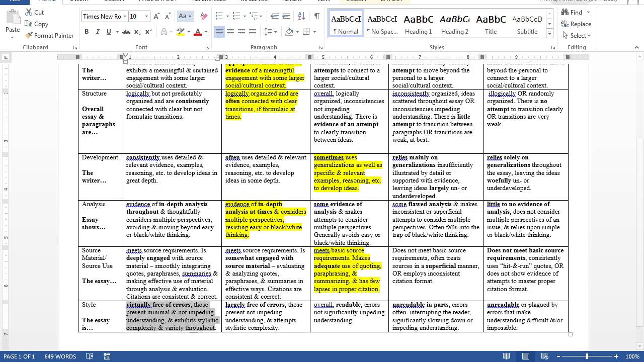Justify the paragraph text
Image resolution: width=644 pixels, height=362 pixels.
coord(253,32)
